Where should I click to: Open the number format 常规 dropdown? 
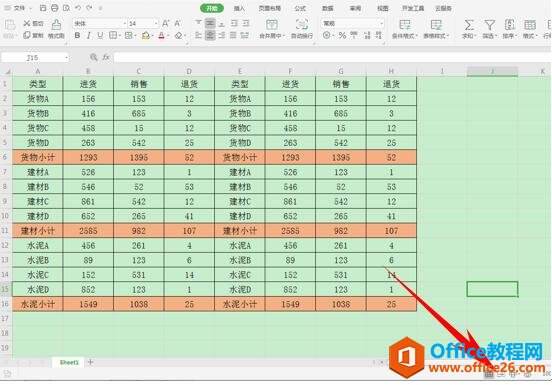381,24
